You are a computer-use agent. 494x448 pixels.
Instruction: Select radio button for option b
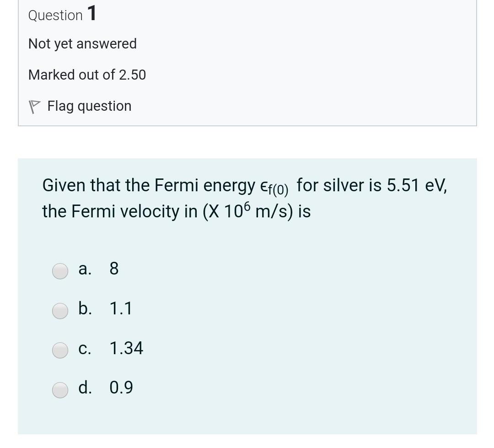pos(60,311)
